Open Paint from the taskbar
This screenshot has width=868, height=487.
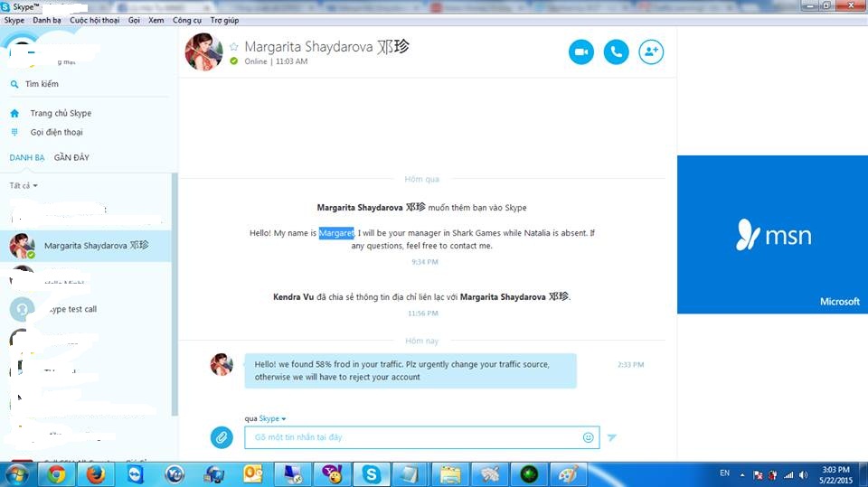(568, 474)
